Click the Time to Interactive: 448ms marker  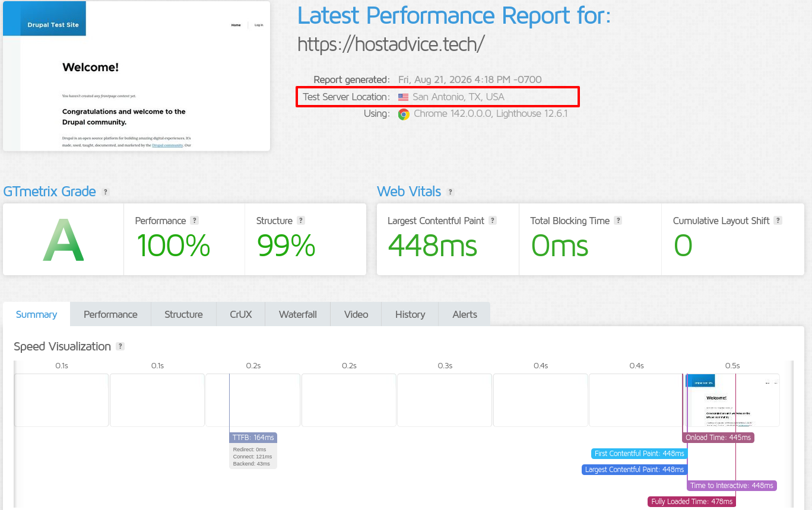coord(732,486)
